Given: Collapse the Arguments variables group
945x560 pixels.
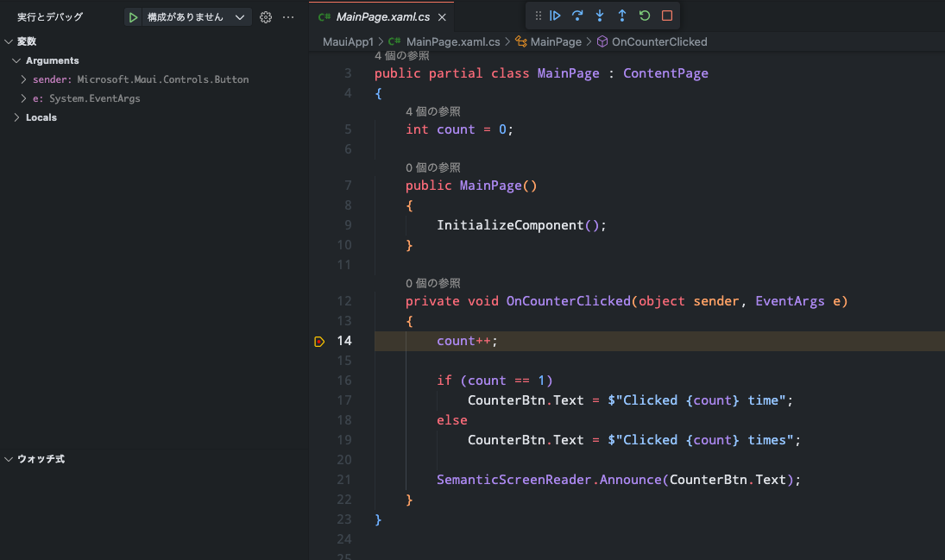Looking at the screenshot, I should 17,60.
